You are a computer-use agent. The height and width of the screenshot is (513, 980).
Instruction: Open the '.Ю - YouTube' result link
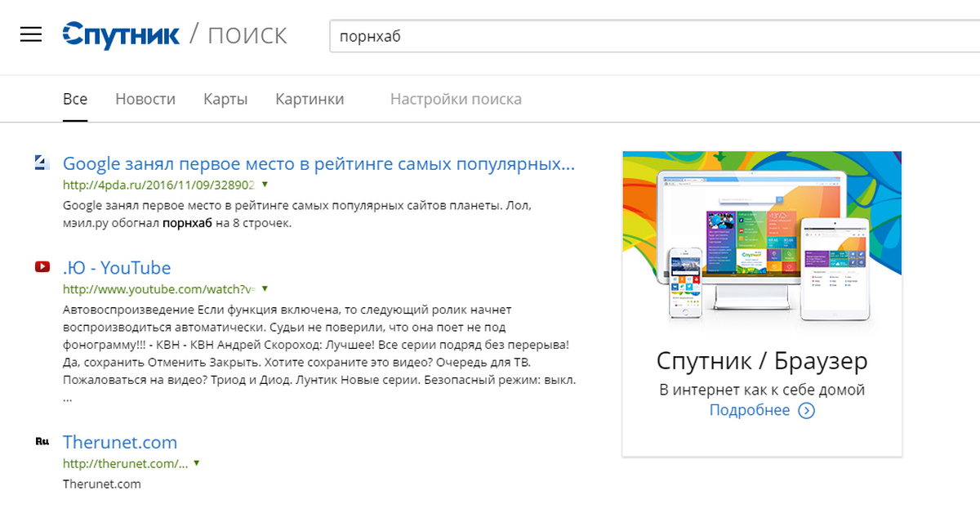[117, 268]
